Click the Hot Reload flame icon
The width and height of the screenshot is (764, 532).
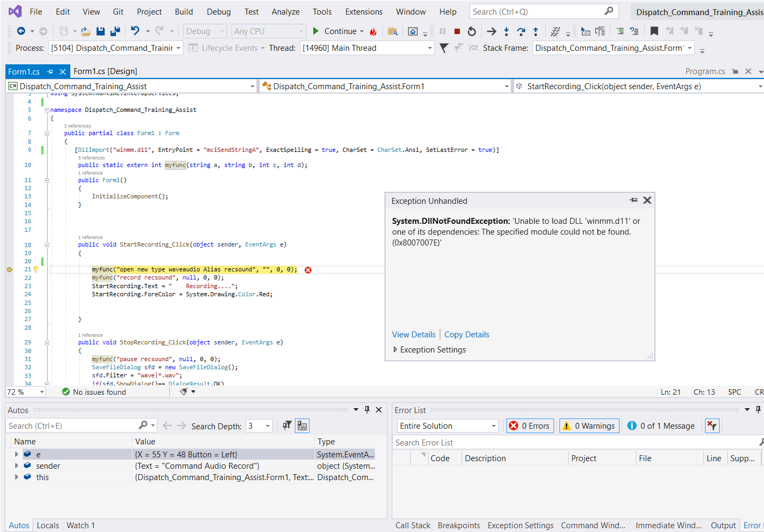pyautogui.click(x=373, y=31)
